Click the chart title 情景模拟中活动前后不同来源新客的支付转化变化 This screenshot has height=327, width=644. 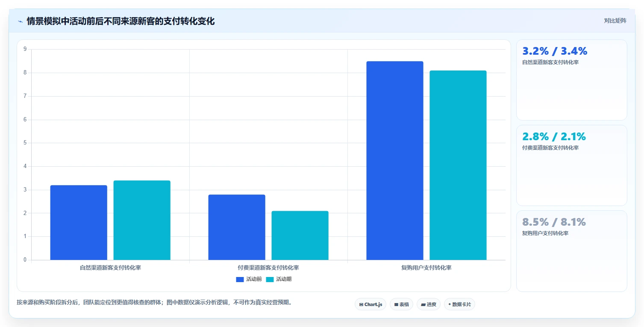pyautogui.click(x=121, y=21)
